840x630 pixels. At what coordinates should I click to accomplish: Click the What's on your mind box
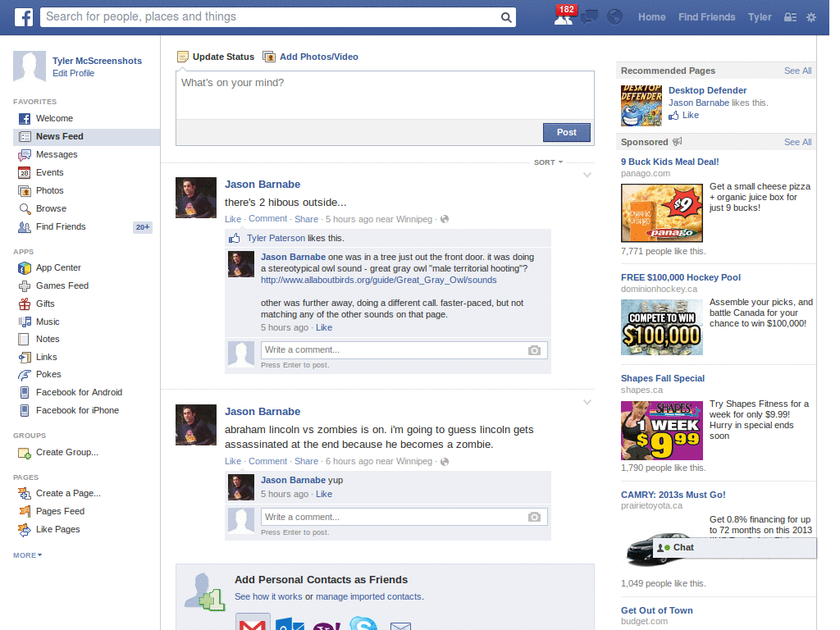385,95
